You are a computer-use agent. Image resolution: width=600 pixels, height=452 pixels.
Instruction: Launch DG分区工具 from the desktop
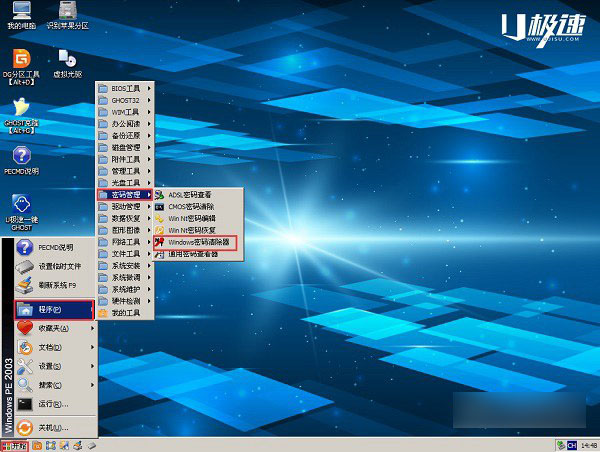[x=21, y=67]
